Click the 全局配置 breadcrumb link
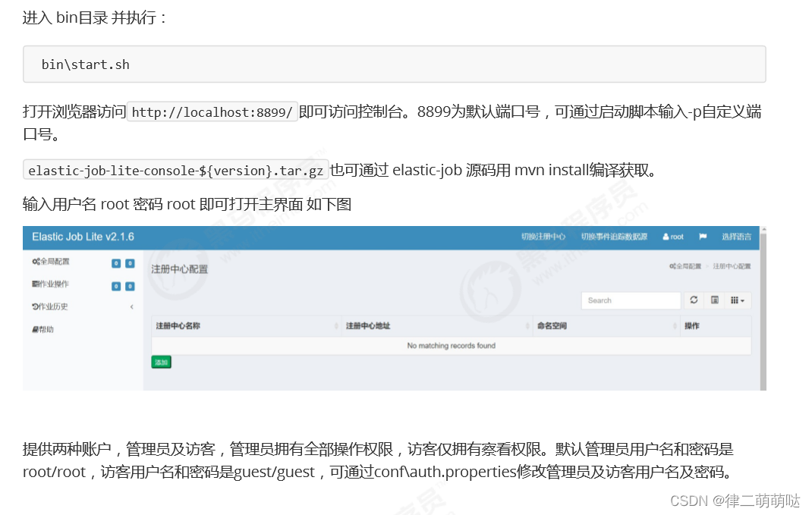Screen dimensions: 812x515 (685, 266)
